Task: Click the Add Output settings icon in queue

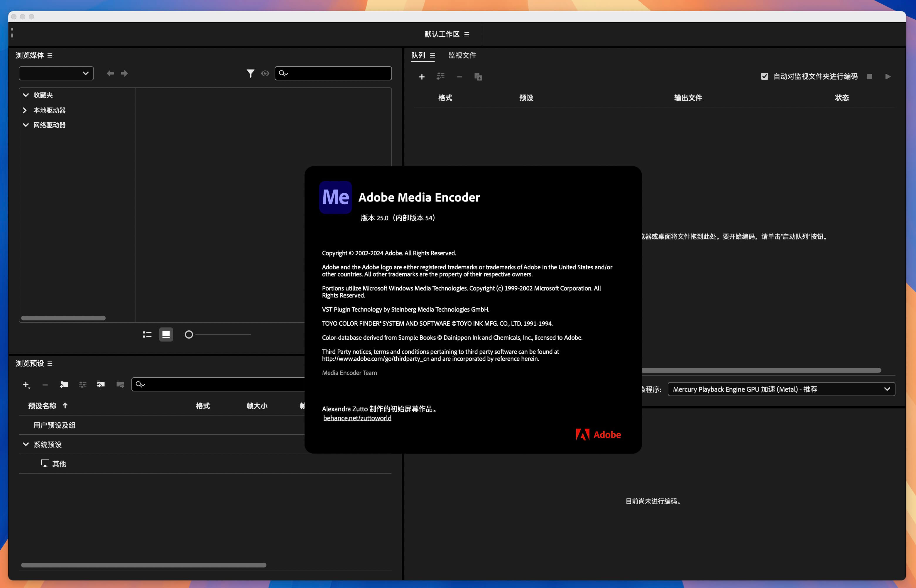Action: (x=441, y=76)
